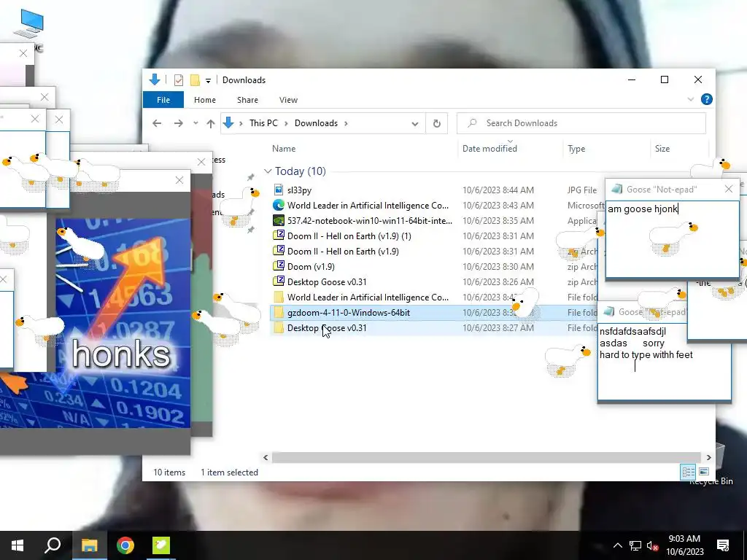
Task: Close the honks meme window
Action: click(179, 180)
